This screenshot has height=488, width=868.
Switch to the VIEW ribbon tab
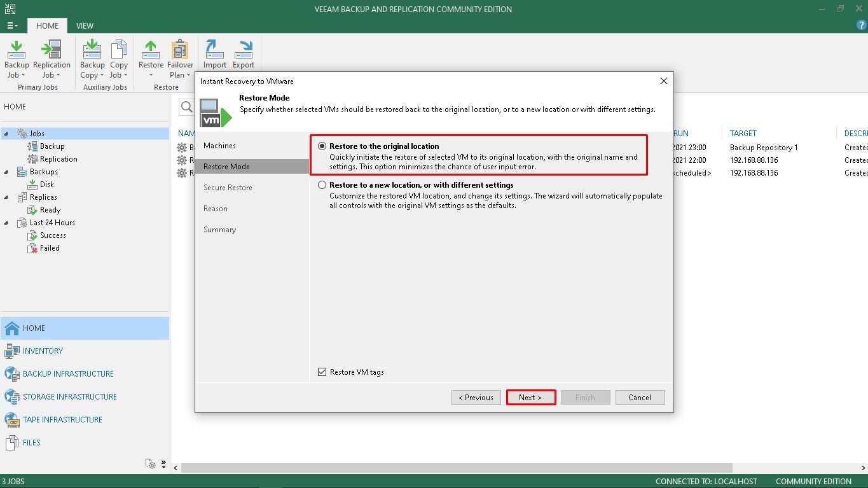(x=85, y=25)
